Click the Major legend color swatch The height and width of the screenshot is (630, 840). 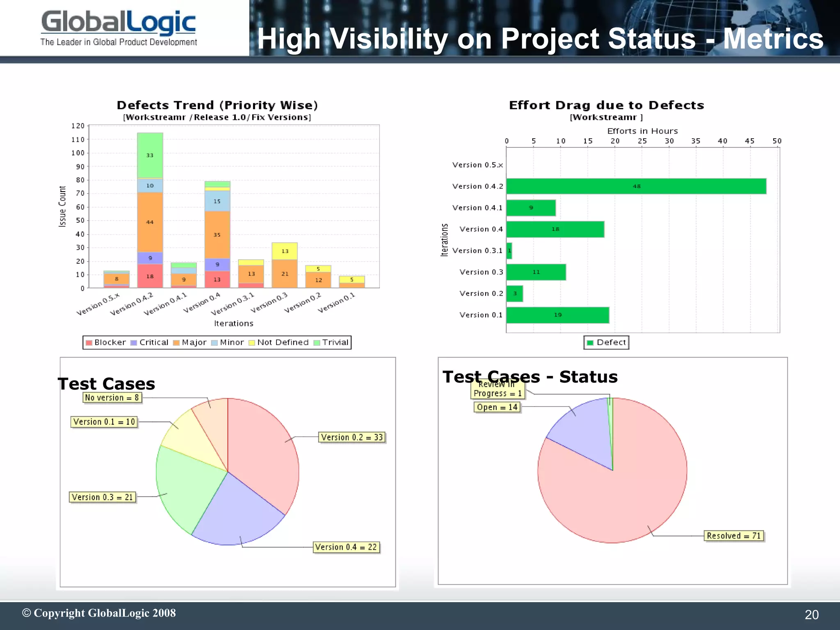(176, 343)
